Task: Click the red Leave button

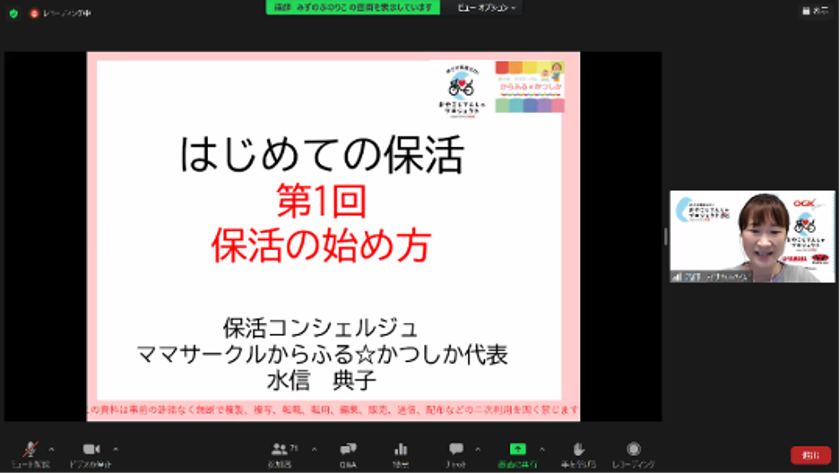Action: pyautogui.click(x=811, y=455)
